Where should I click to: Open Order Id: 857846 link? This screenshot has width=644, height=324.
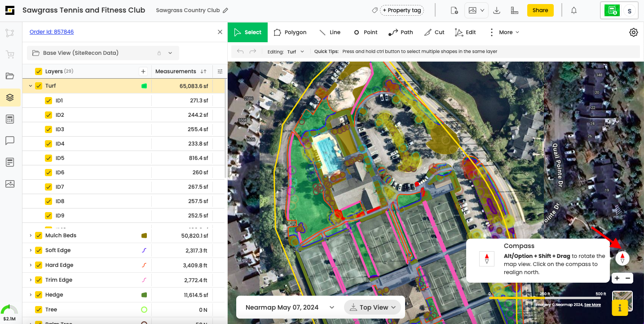coord(52,32)
